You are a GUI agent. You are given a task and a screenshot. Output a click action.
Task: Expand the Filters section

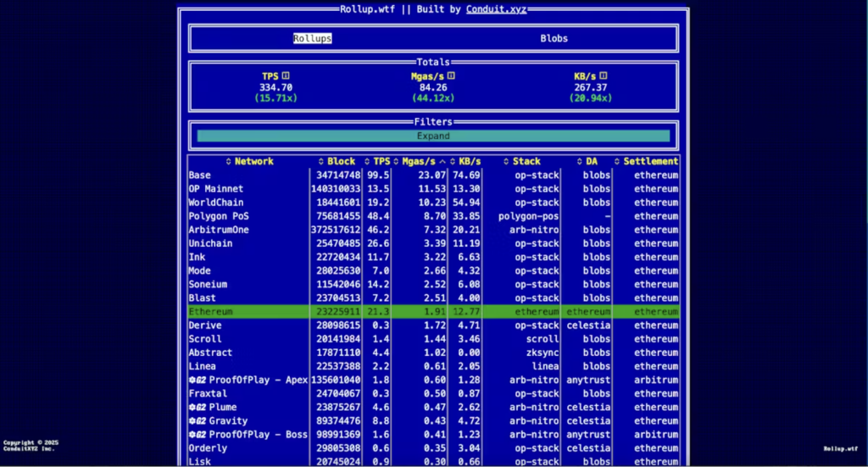433,136
